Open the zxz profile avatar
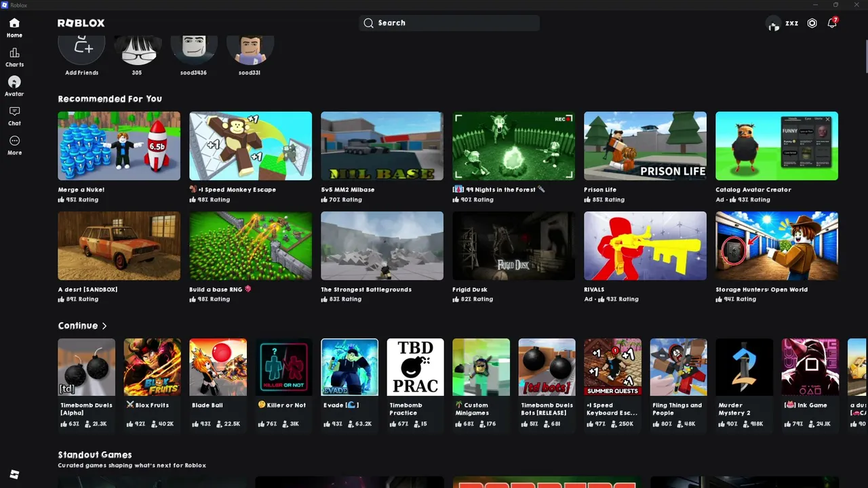This screenshot has height=488, width=868. tap(773, 24)
